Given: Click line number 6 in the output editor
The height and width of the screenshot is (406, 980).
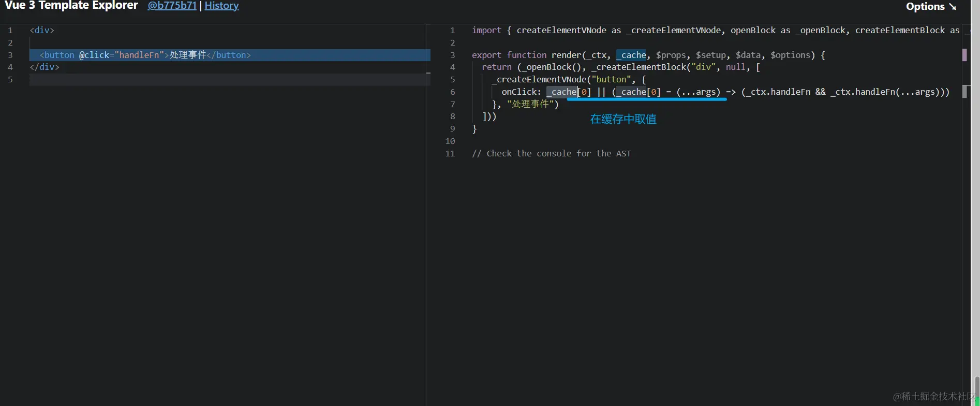Looking at the screenshot, I should [453, 92].
